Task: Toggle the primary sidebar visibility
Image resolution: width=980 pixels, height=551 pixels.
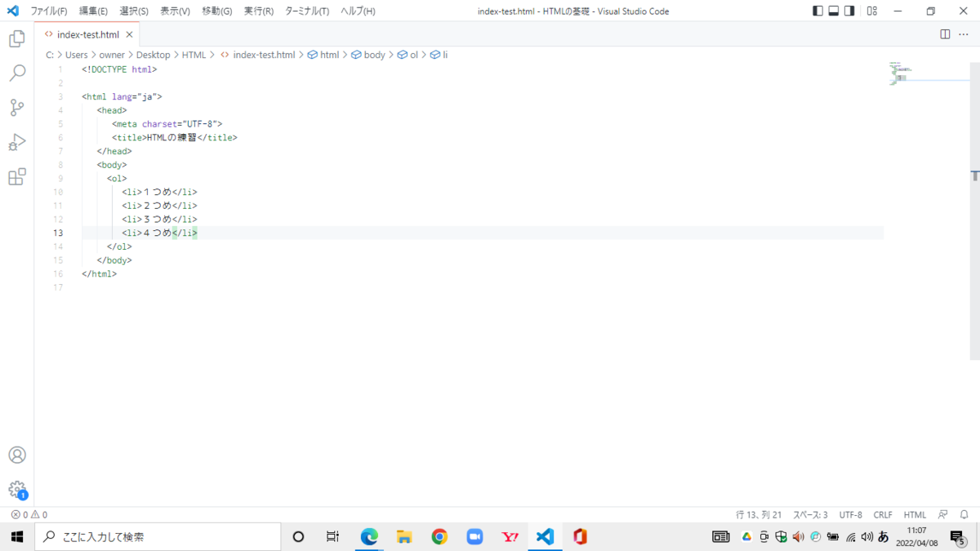Action: point(817,10)
